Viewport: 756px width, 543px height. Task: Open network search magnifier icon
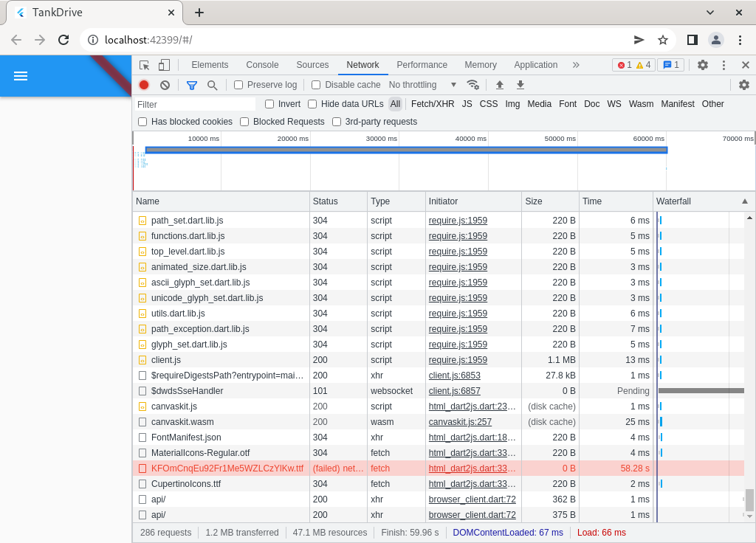[x=212, y=86]
